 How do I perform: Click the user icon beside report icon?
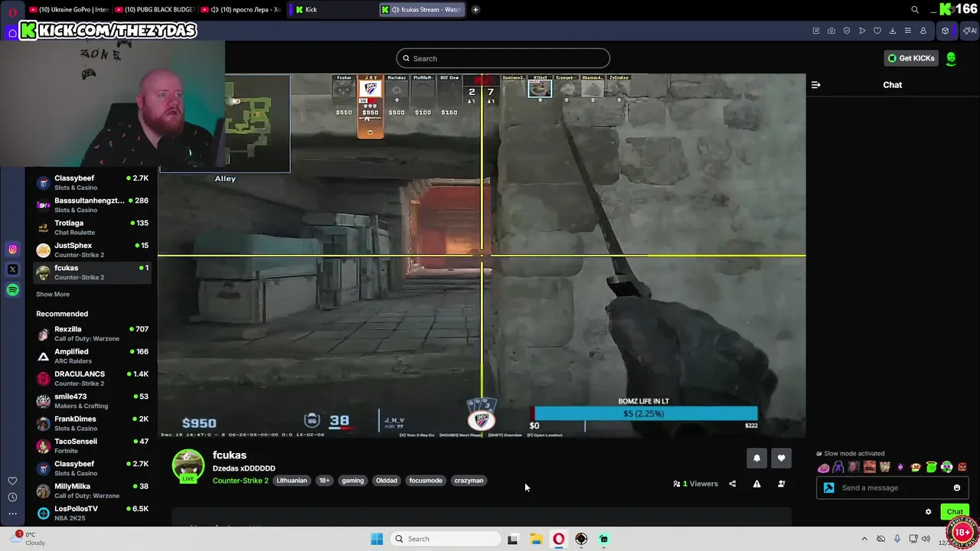(x=781, y=484)
